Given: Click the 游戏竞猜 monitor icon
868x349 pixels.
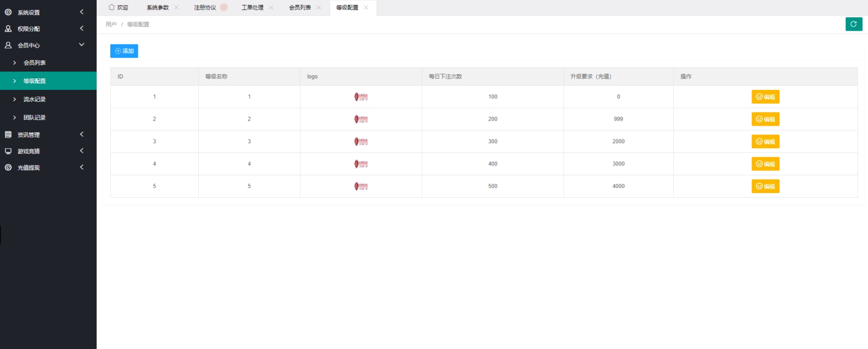Looking at the screenshot, I should (x=8, y=151).
